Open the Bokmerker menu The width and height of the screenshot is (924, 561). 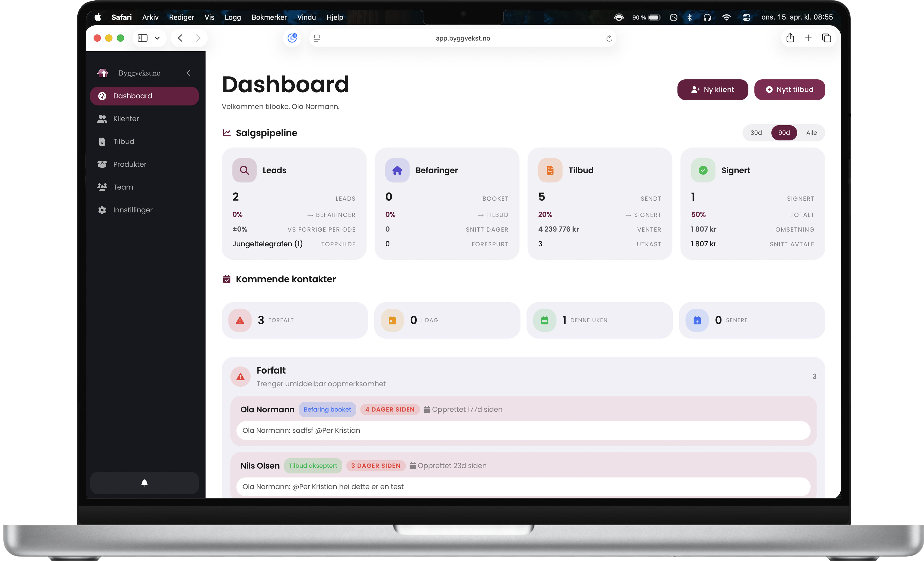click(269, 17)
